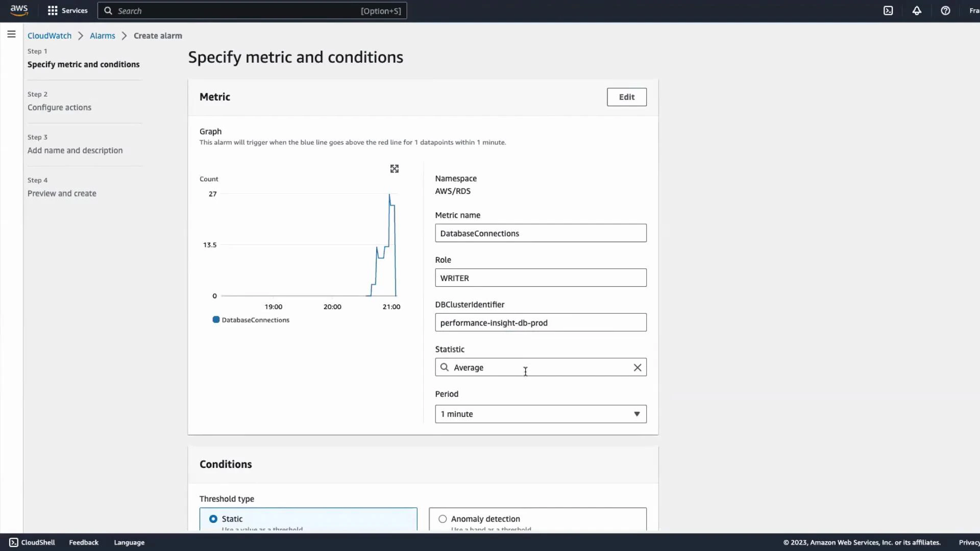Expand the metric graph to fullscreen
The width and height of the screenshot is (980, 551).
pyautogui.click(x=394, y=168)
